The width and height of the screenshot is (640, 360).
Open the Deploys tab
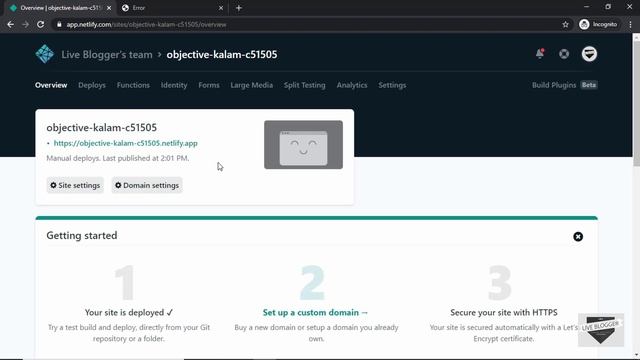(92, 85)
